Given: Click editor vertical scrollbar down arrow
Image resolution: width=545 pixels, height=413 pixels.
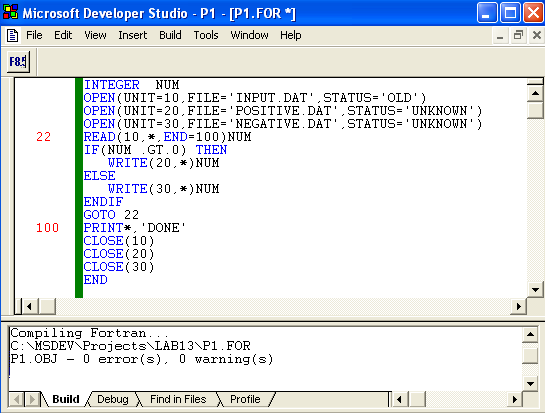Looking at the screenshot, I should point(535,289).
